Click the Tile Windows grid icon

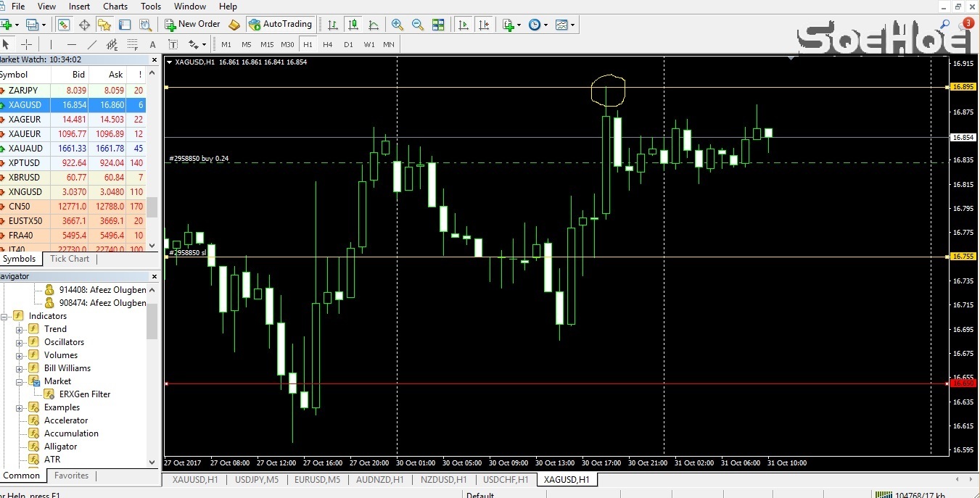point(438,25)
